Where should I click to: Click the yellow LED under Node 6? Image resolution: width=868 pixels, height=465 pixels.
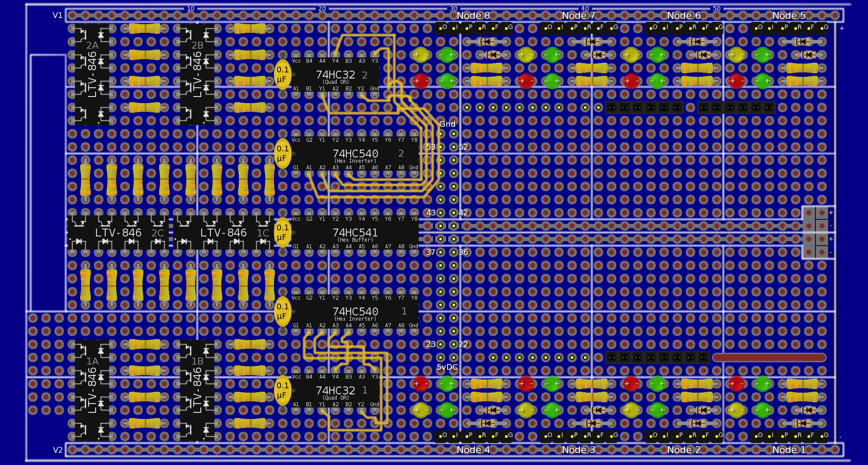pyautogui.click(x=631, y=55)
